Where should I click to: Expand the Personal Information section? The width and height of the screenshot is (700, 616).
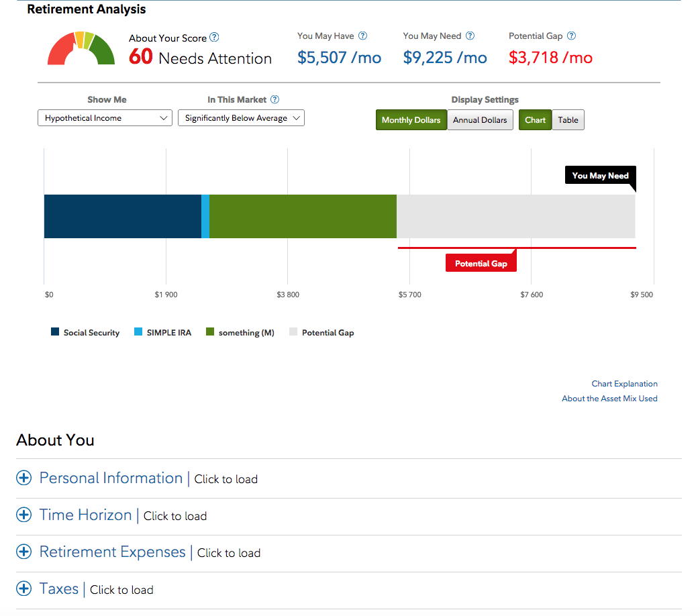(x=24, y=478)
